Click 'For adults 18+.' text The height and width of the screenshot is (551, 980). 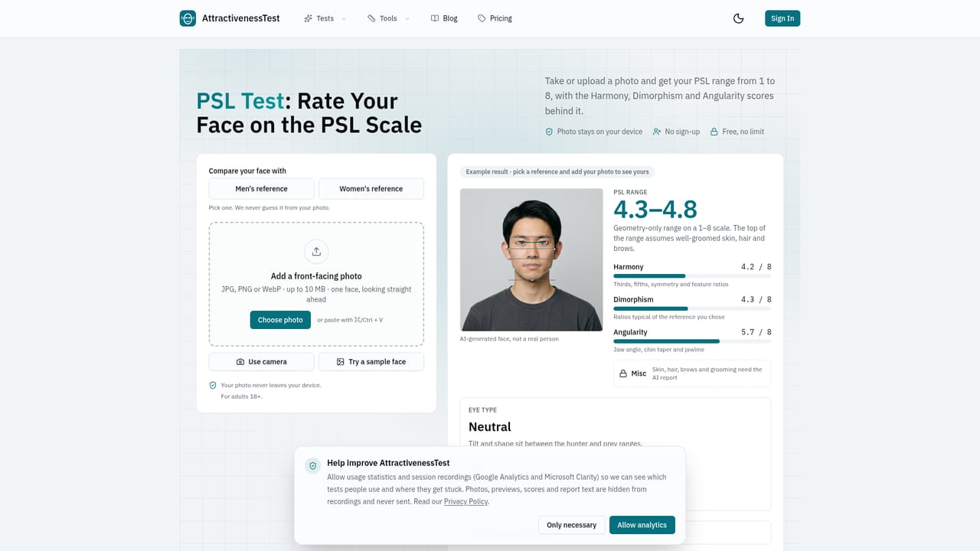pyautogui.click(x=241, y=396)
